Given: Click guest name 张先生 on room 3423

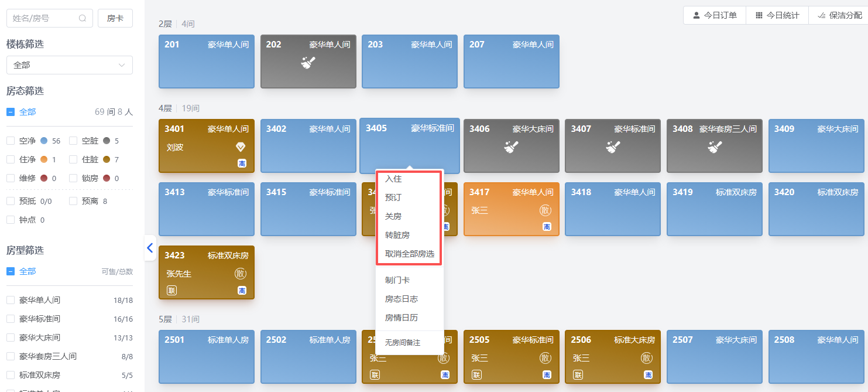Looking at the screenshot, I should click(179, 274).
